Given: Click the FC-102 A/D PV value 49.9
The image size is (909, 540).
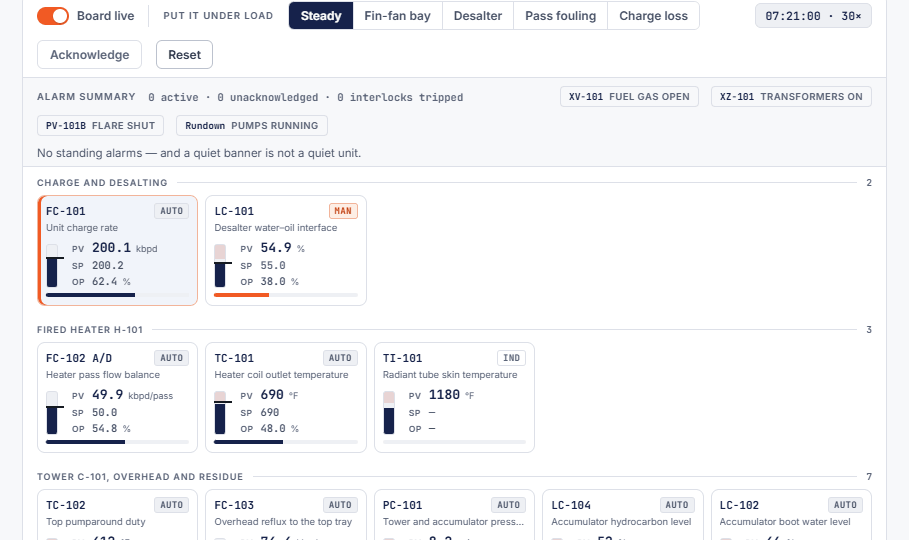Looking at the screenshot, I should tap(107, 394).
